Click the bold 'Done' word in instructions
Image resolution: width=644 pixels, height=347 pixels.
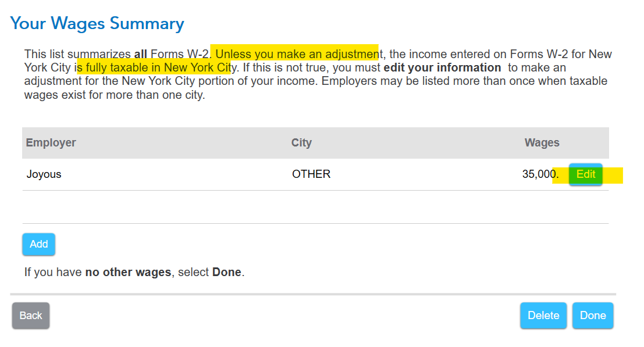pos(227,273)
